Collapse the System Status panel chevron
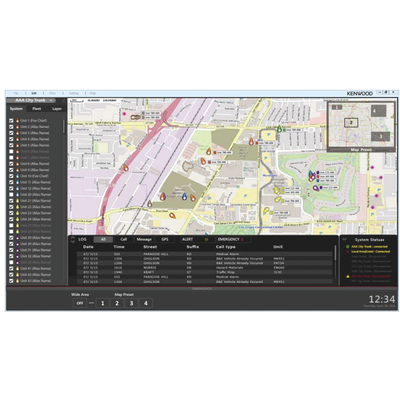The width and height of the screenshot is (400, 400). (x=345, y=240)
